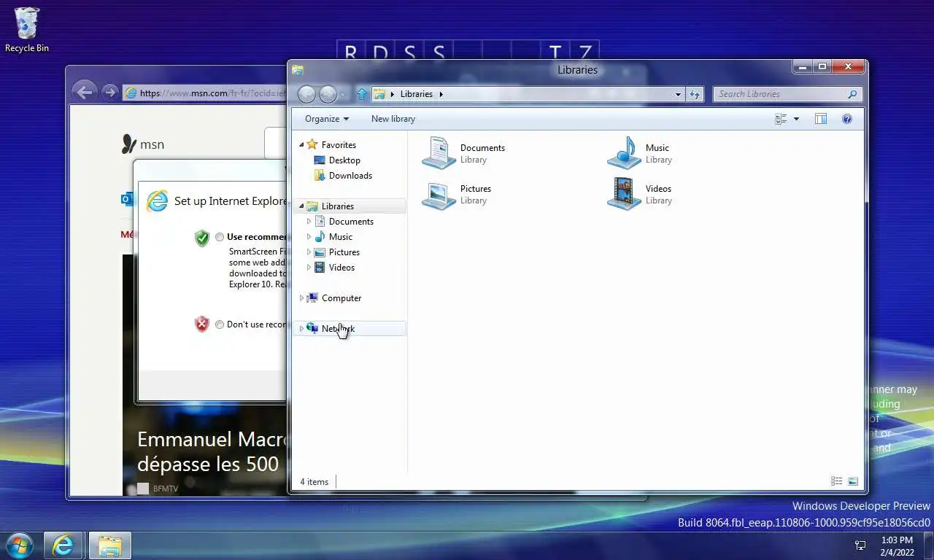Click the Libraries breadcrumb in address bar
Viewport: 934px width, 560px height.
[417, 94]
